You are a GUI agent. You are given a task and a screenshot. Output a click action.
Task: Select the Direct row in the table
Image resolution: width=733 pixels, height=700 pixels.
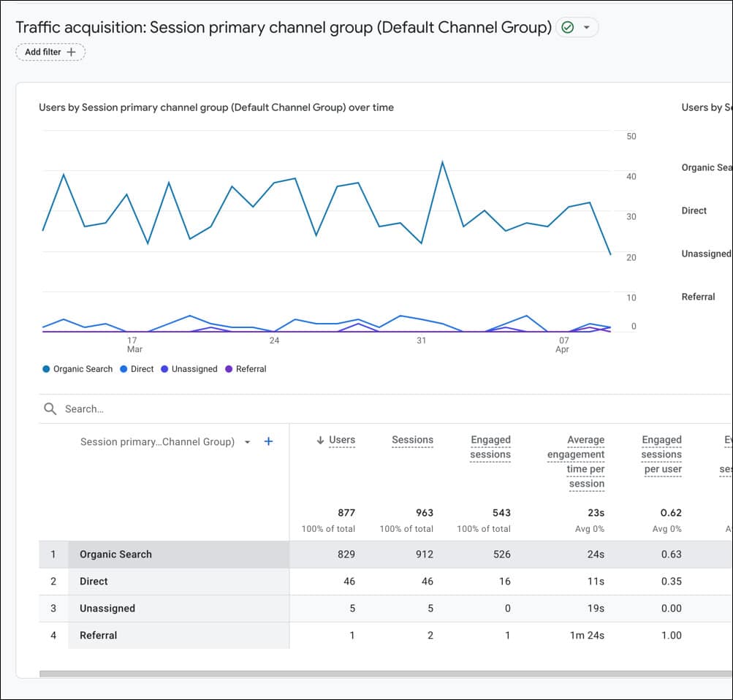(x=94, y=582)
